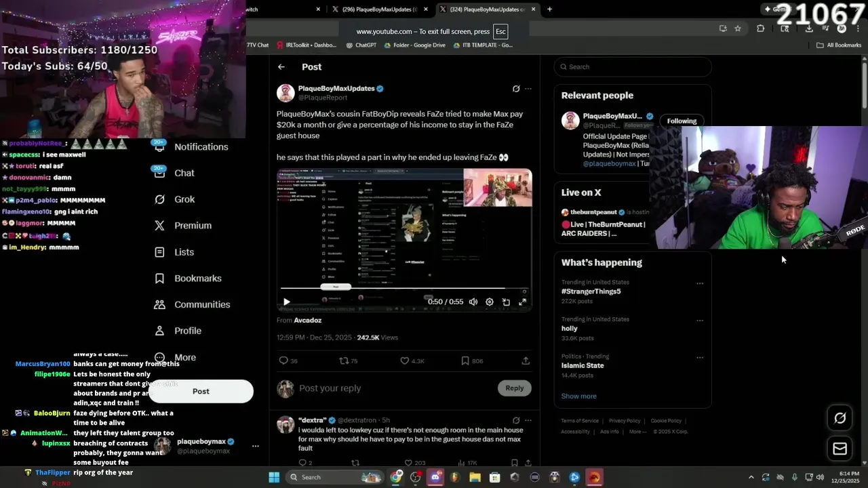Viewport: 868px width, 488px height.
Task: Open #StrangerThings5 trending topic
Action: [x=591, y=291]
